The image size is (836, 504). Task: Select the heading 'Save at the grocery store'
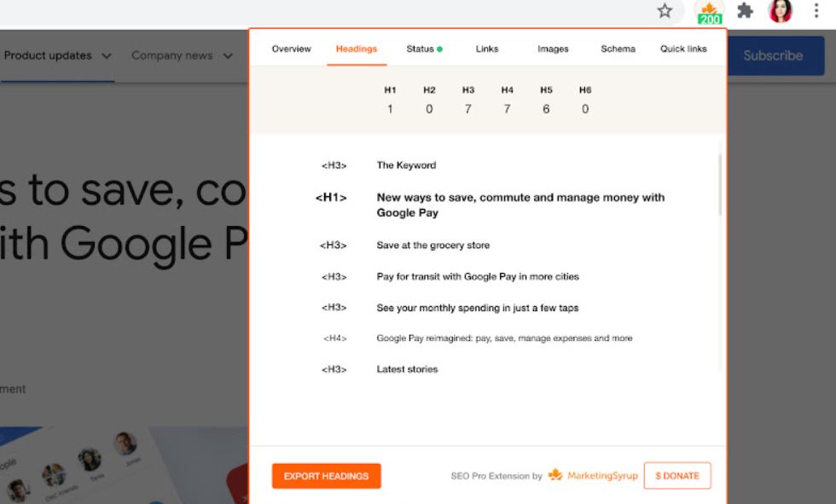click(x=433, y=245)
